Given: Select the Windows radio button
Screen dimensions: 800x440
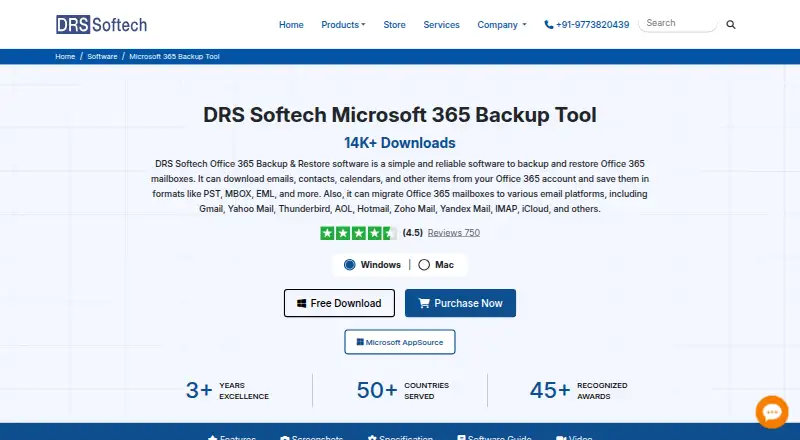Looking at the screenshot, I should coord(349,265).
